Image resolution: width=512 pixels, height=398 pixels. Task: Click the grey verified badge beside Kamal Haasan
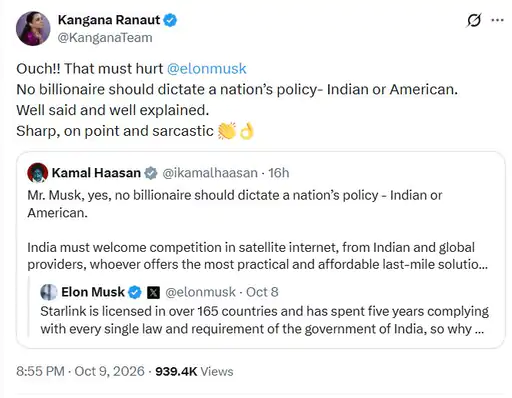(x=151, y=173)
